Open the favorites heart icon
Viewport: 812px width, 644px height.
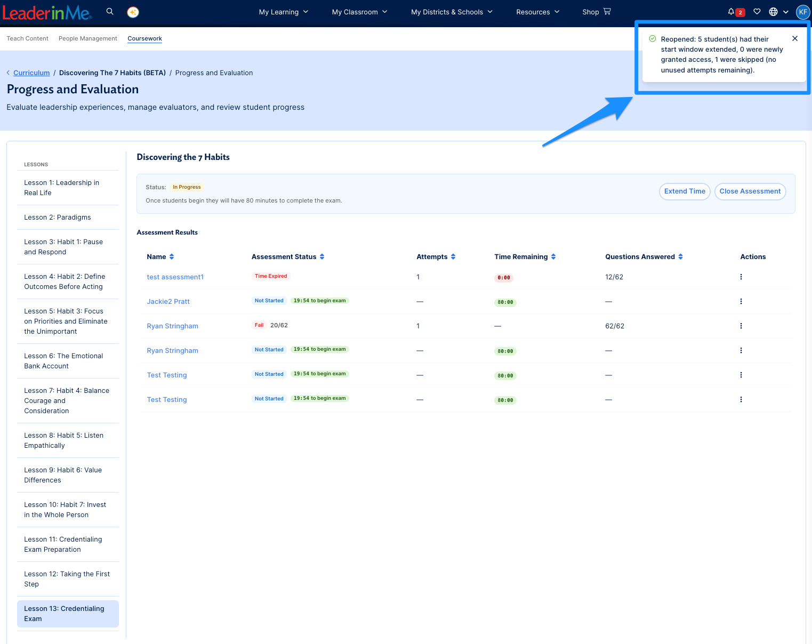(757, 11)
